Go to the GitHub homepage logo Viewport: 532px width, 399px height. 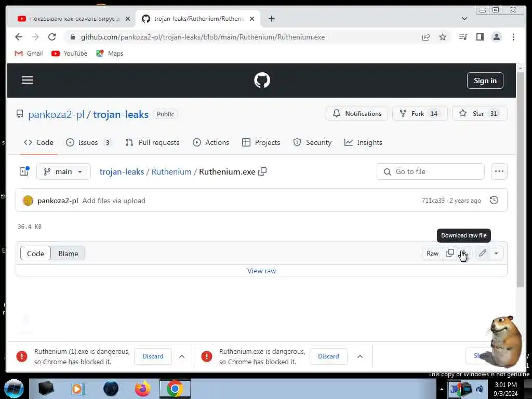[x=262, y=81]
